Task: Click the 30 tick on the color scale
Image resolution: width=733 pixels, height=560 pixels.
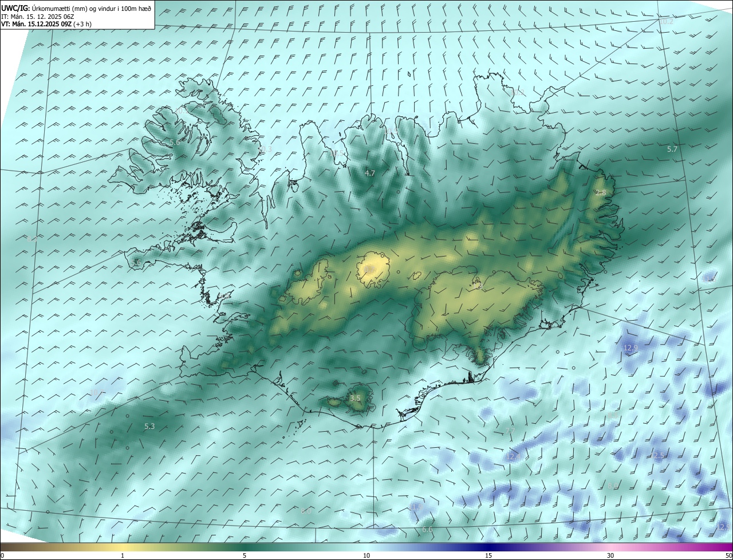Action: (x=610, y=556)
